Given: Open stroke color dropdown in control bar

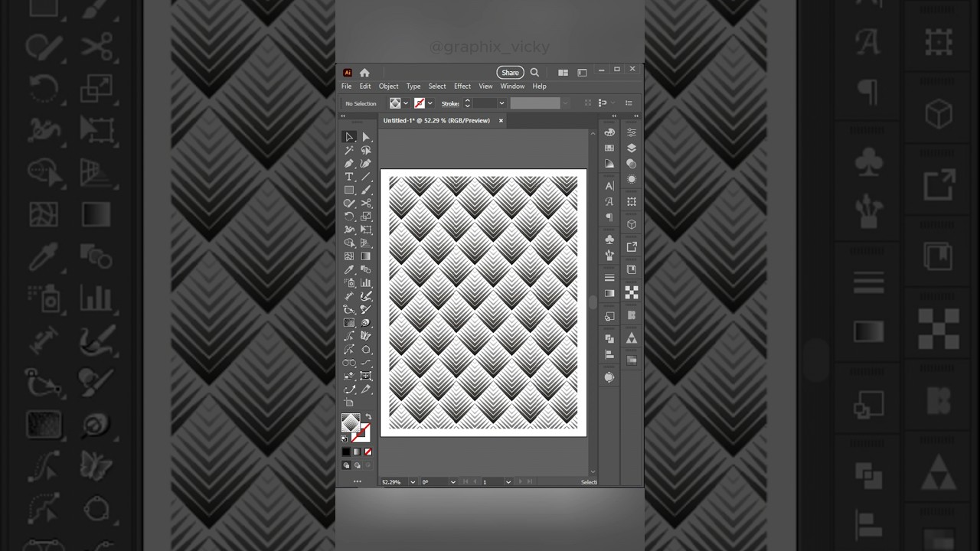Looking at the screenshot, I should point(430,103).
